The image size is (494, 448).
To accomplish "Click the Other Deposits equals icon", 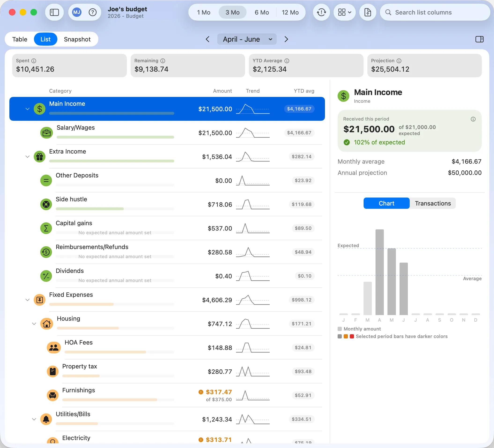I will tap(46, 180).
